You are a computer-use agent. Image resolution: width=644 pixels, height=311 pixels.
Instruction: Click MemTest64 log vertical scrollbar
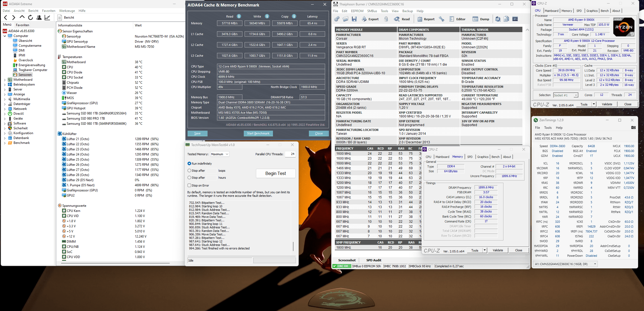(293, 246)
